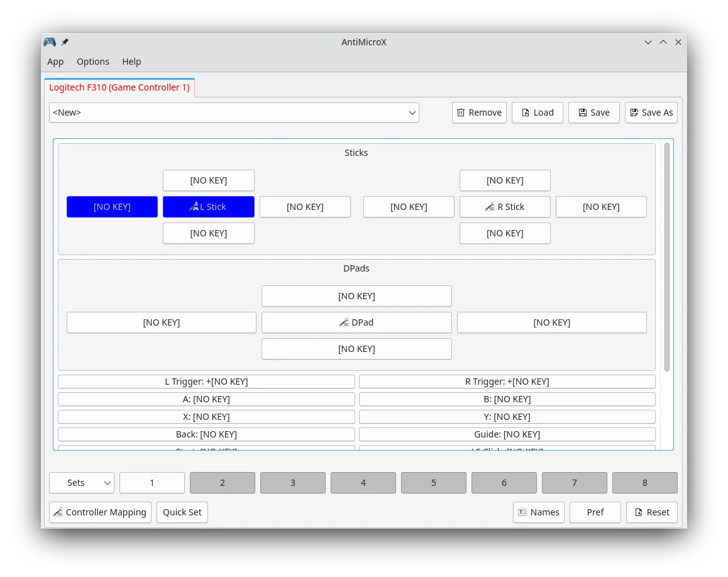Load a profile with the Load button
Screen dimensions: 728x577
pyautogui.click(x=537, y=113)
